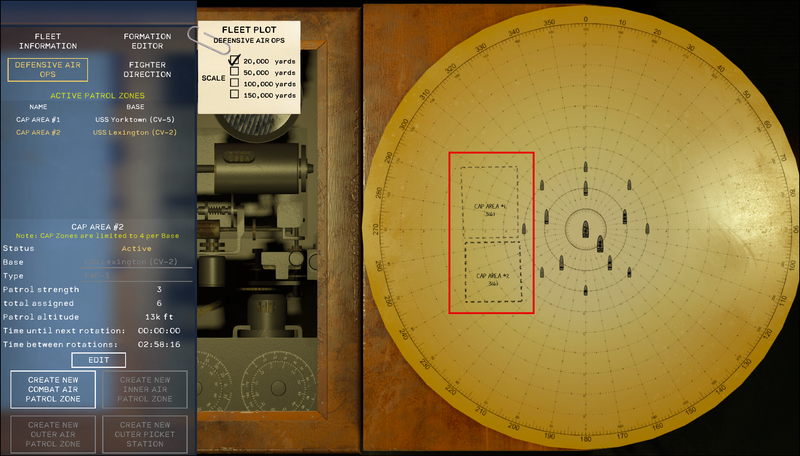Click the total assigned value 6

coord(159,303)
